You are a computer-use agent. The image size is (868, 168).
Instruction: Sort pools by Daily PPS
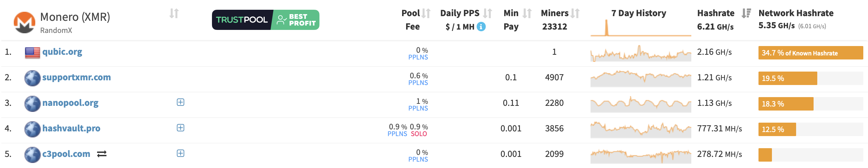487,13
